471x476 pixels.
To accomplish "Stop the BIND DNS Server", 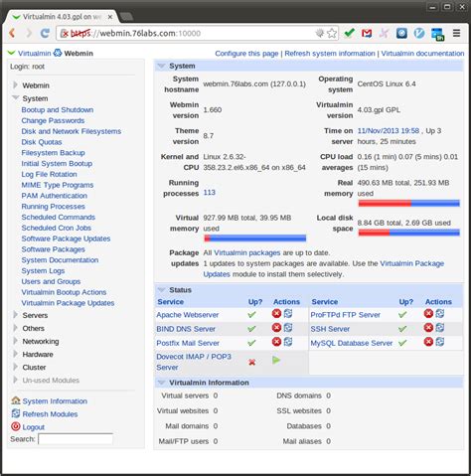I will pyautogui.click(x=276, y=328).
